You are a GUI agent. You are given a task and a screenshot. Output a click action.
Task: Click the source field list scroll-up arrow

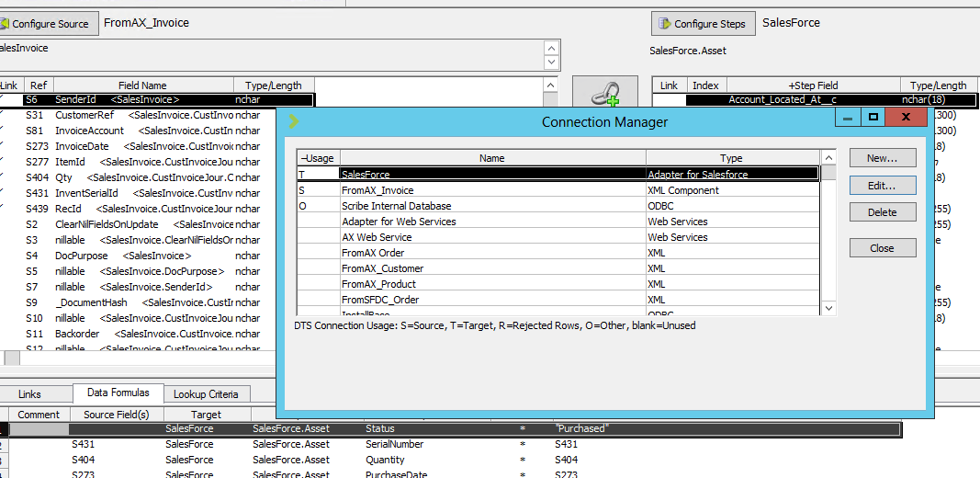[550, 85]
